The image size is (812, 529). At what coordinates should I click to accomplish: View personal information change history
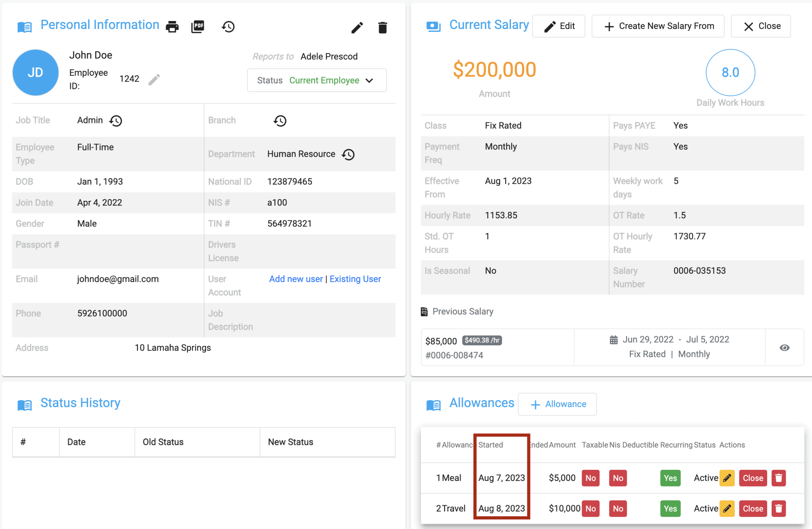[x=228, y=27]
